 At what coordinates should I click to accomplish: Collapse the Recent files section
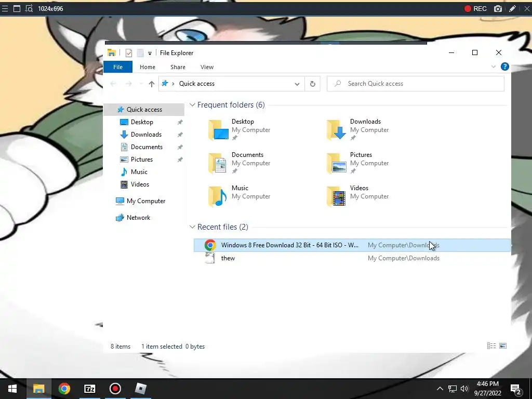(x=192, y=227)
